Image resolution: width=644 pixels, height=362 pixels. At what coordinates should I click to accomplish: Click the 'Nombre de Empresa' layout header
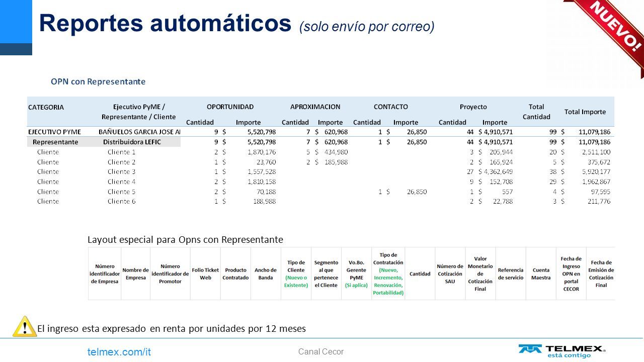click(x=135, y=274)
